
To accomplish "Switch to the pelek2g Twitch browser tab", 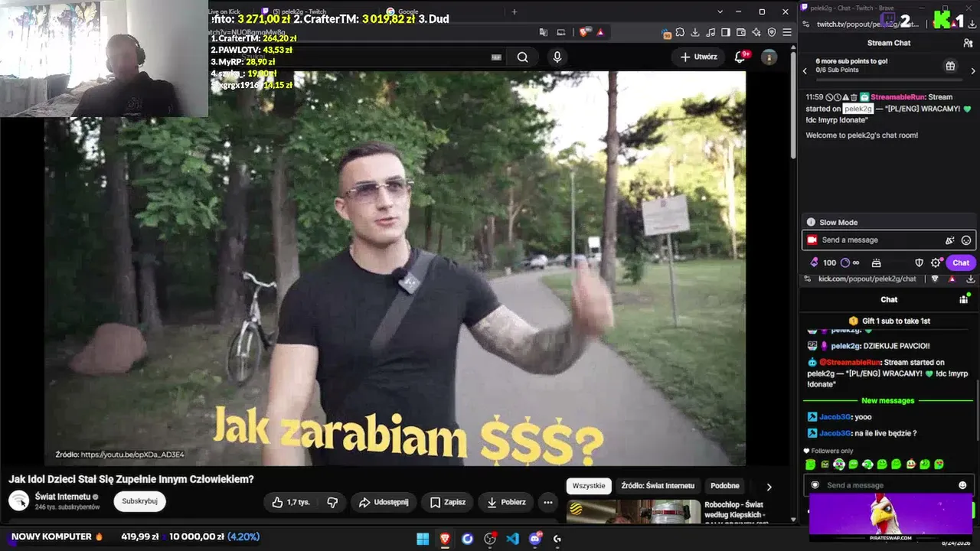I will click(318, 11).
